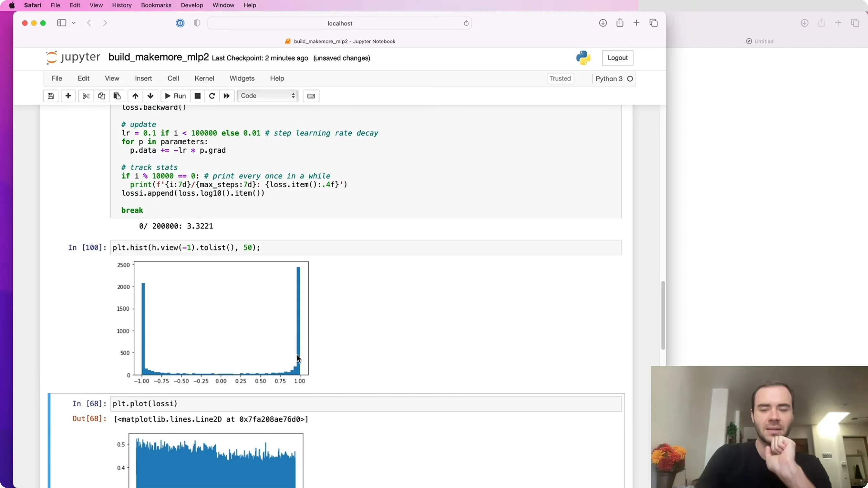Image resolution: width=868 pixels, height=488 pixels.
Task: Toggle the Trusted notebook indicator
Action: (560, 78)
